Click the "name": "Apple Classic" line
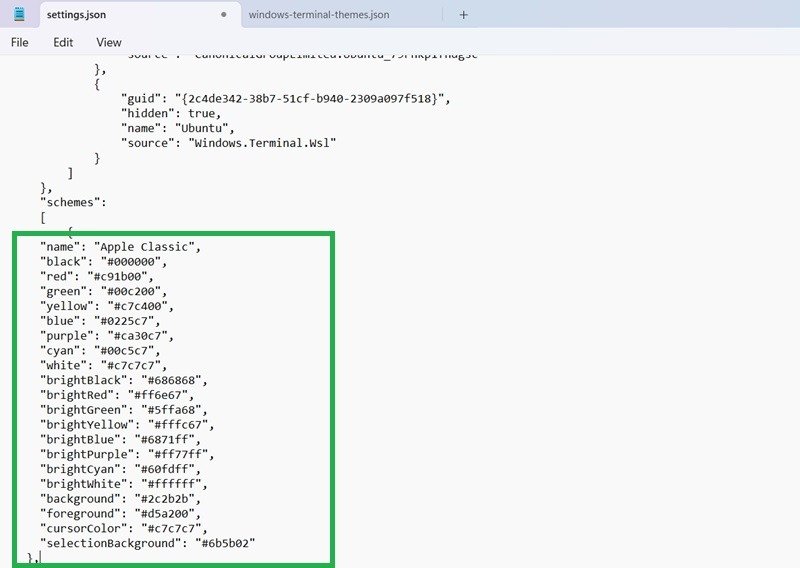Image resolution: width=800 pixels, height=568 pixels. 120,247
